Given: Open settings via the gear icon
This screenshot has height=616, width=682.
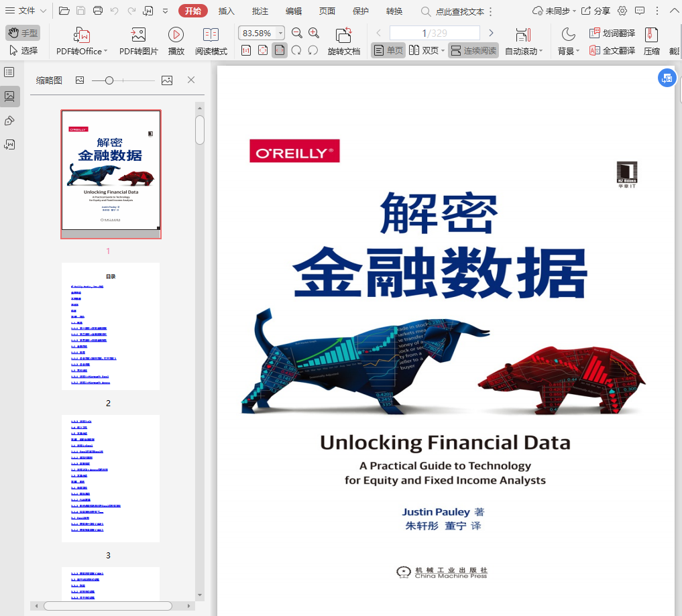Looking at the screenshot, I should click(622, 11).
